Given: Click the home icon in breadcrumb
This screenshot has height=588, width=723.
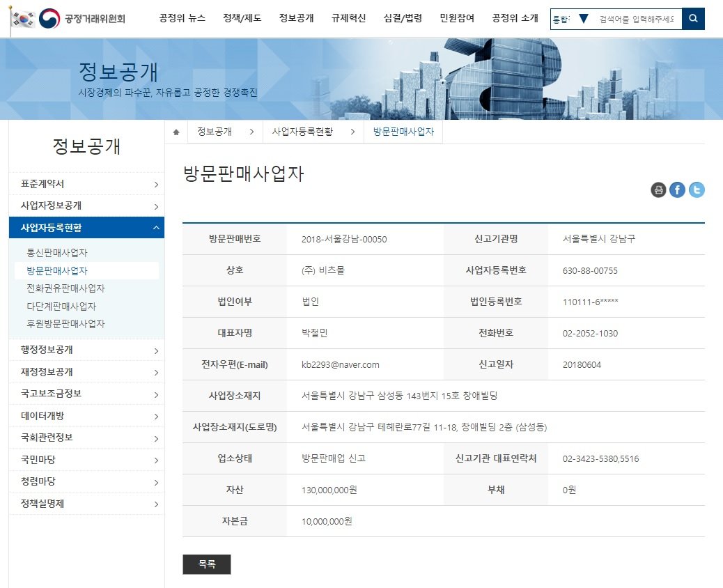Looking at the screenshot, I should click(x=176, y=132).
